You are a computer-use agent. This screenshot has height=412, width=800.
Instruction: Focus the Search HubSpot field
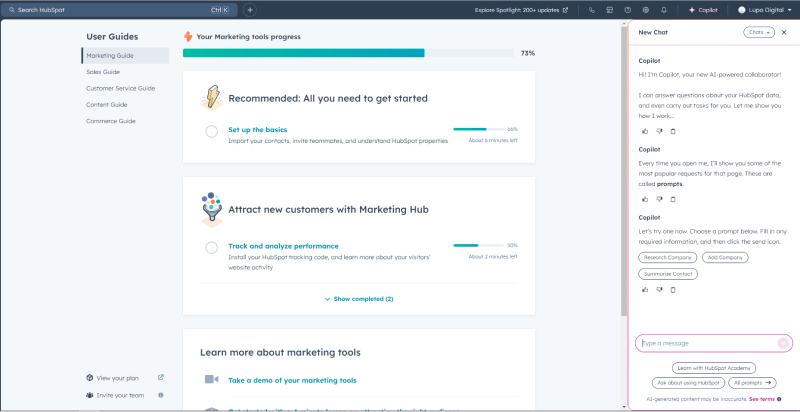click(x=118, y=10)
